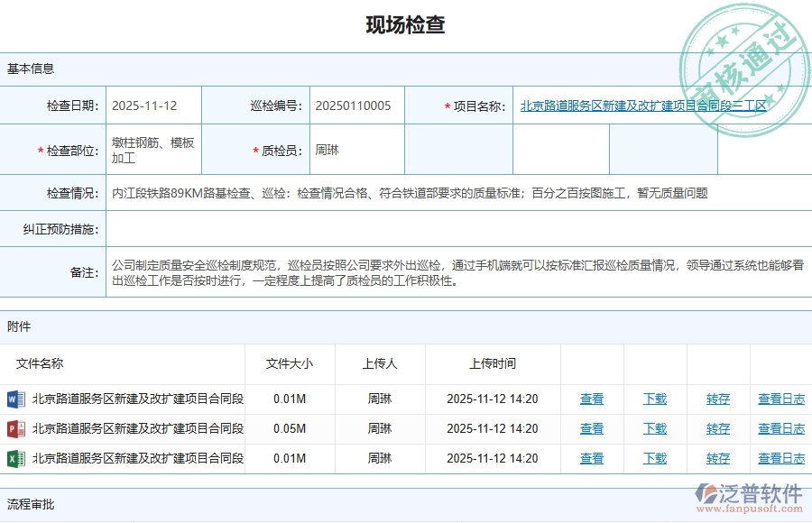Screen dimensions: 812x523
Task: 下载 the PowerPoint attachment
Action: (x=654, y=429)
